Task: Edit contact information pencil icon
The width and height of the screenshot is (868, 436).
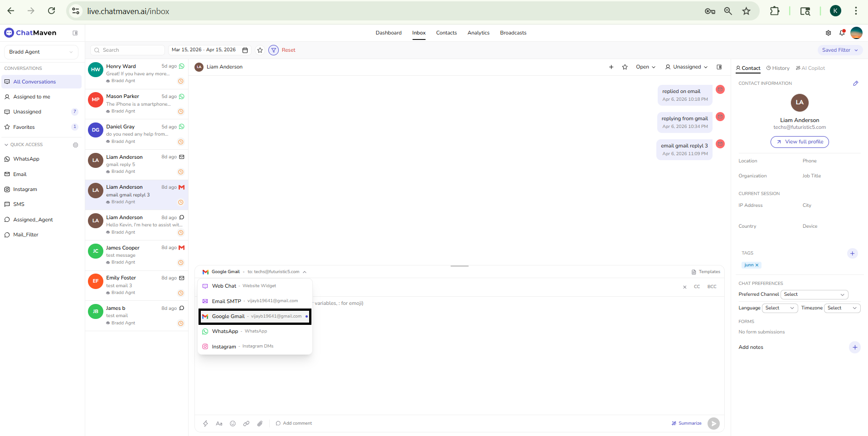Action: pos(855,83)
